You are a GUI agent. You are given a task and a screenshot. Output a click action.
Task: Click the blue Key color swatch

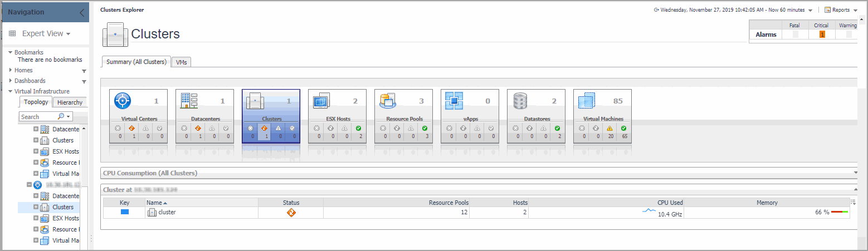[125, 212]
